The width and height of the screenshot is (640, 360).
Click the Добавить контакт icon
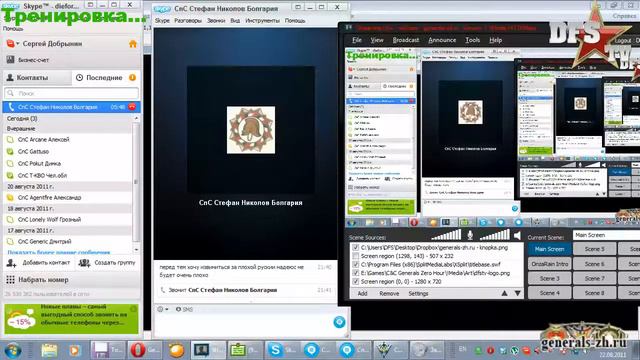[11, 263]
